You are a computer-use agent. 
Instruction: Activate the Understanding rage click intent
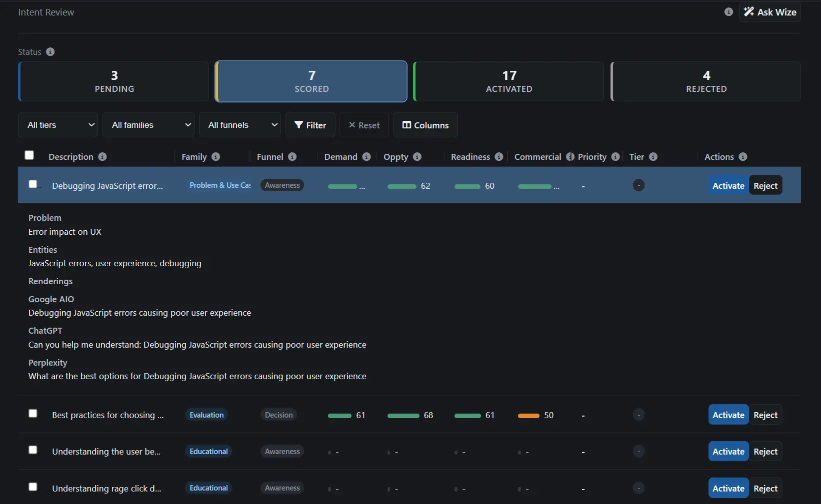coord(728,489)
